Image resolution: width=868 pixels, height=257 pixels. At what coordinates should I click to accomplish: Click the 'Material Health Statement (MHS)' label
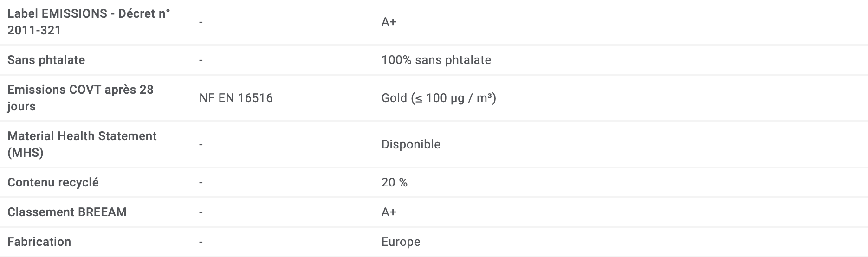tap(82, 144)
